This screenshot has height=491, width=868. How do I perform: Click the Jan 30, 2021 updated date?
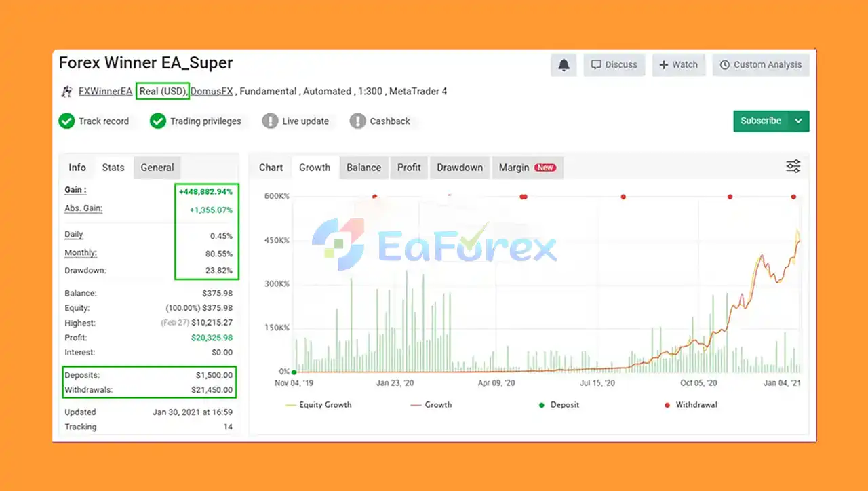point(193,412)
